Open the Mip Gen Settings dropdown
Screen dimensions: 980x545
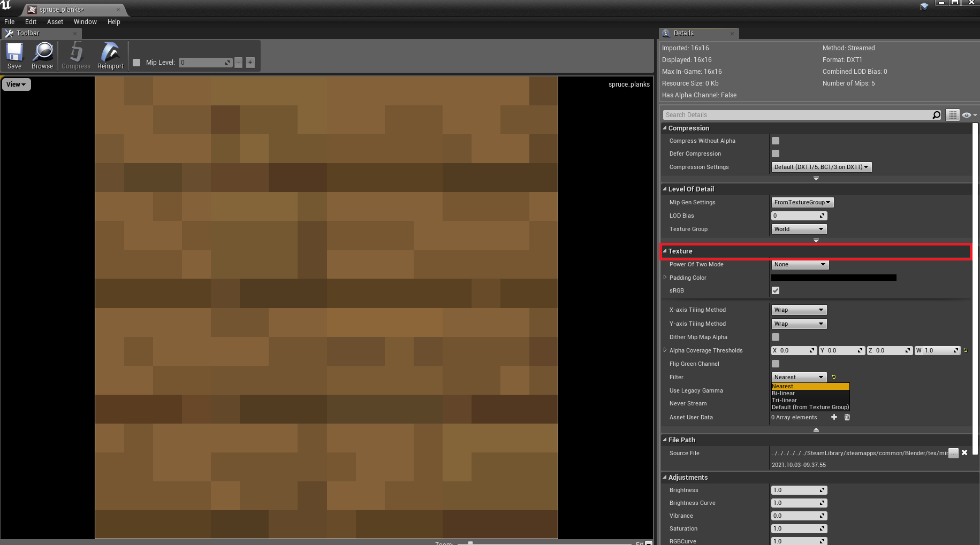802,202
